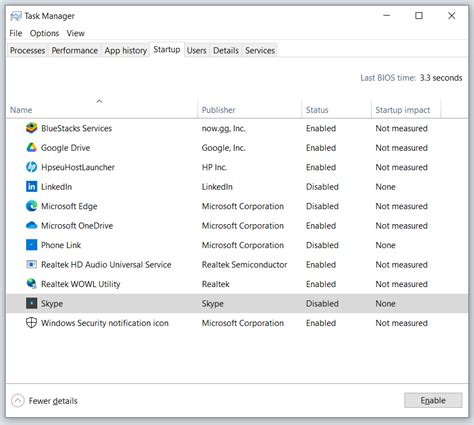
Task: Switch to the App history tab
Action: [126, 50]
